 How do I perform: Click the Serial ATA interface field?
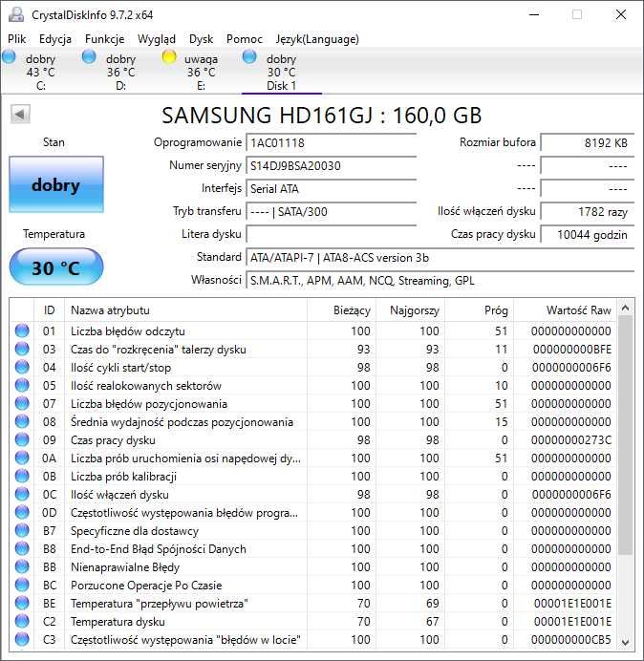(332, 188)
